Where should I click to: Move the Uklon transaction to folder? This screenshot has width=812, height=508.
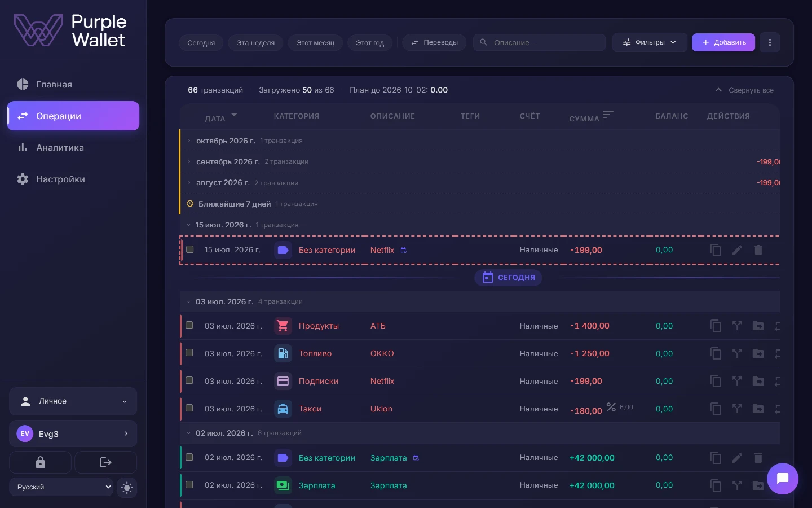(x=758, y=409)
